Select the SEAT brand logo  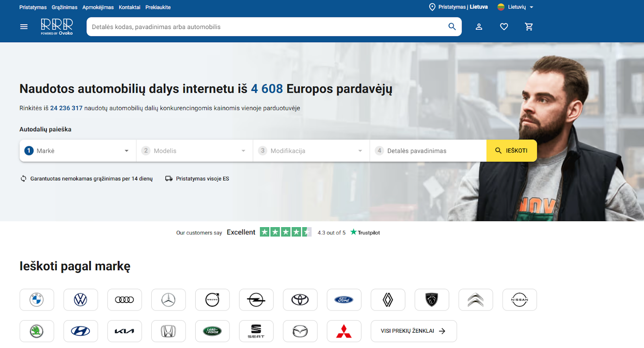pyautogui.click(x=256, y=331)
